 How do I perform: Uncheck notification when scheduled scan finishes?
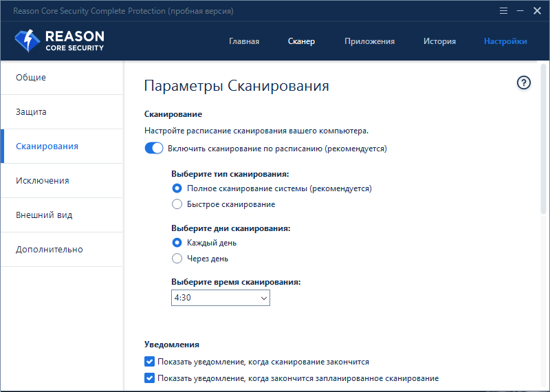[149, 378]
